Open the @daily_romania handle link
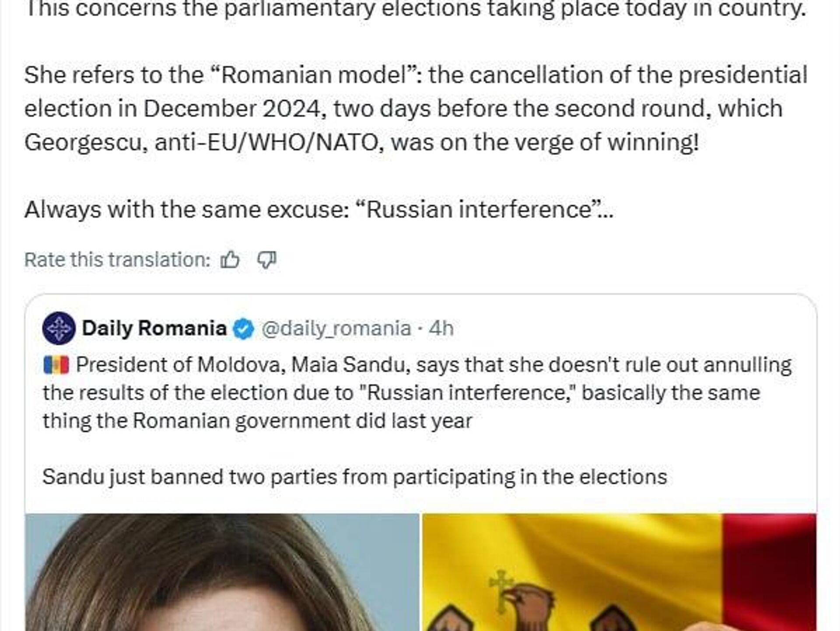The width and height of the screenshot is (840, 631). (x=336, y=328)
